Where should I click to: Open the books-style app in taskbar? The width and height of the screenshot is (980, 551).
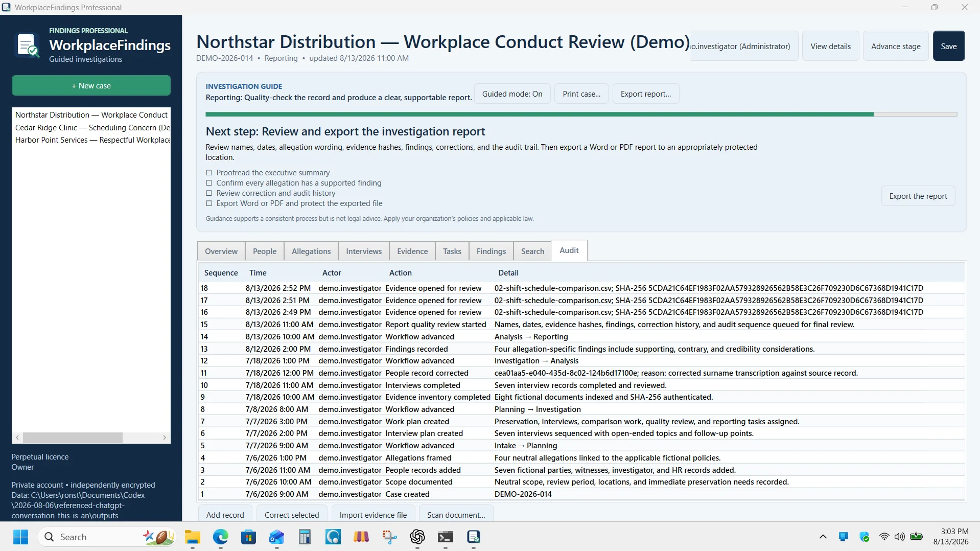[361, 537]
